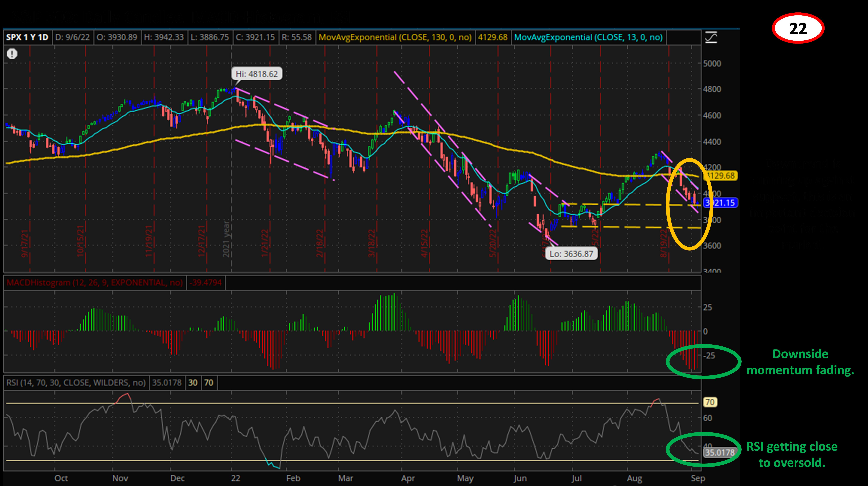Click the 4600 price axis label
868x486 pixels.
click(712, 115)
